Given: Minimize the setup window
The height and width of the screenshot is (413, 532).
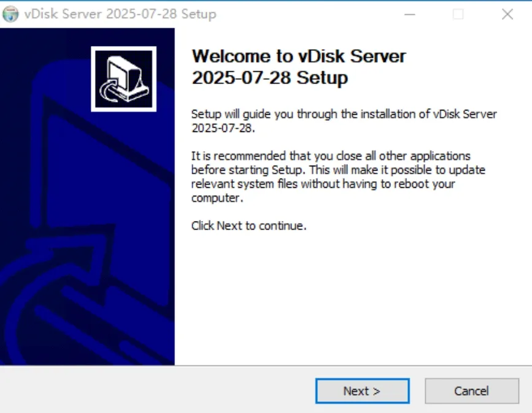Looking at the screenshot, I should coord(410,14).
